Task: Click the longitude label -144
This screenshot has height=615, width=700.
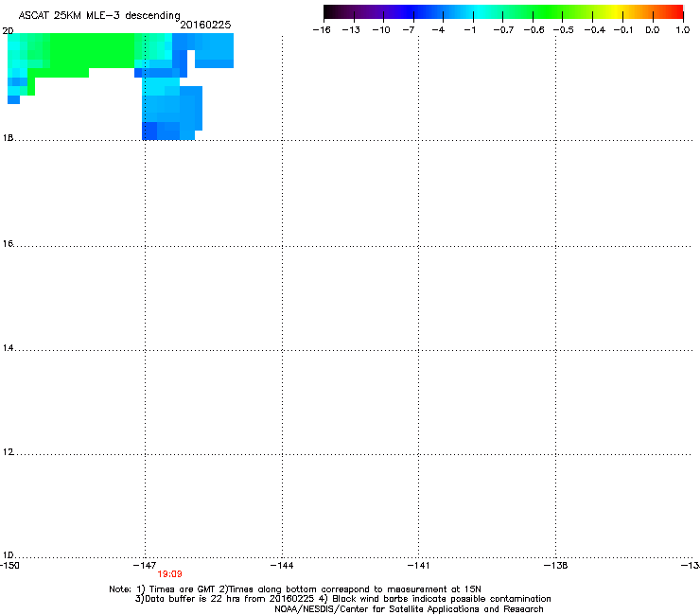Action: coord(282,566)
